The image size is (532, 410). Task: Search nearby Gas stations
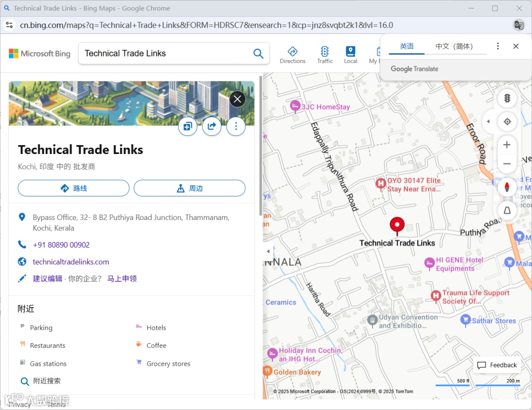coord(48,364)
